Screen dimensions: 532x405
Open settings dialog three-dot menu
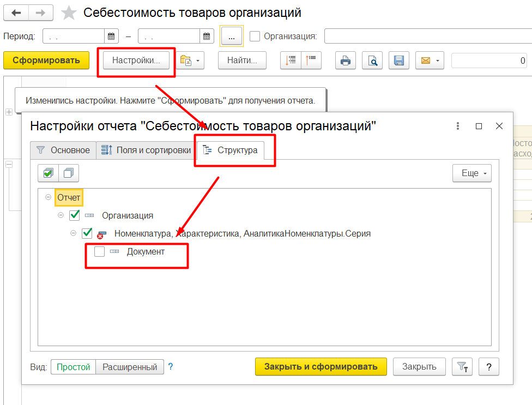coord(458,126)
